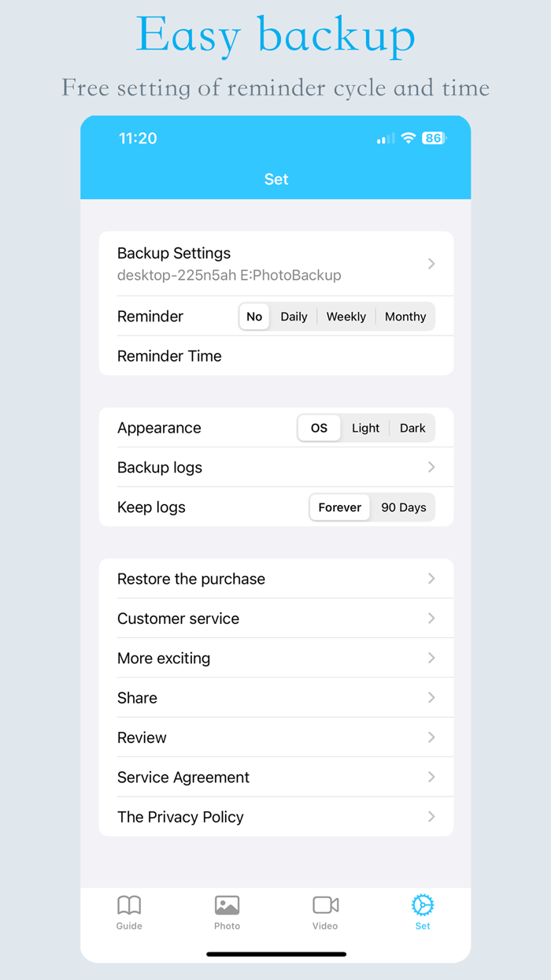Switch Appearance to Dark mode

[412, 428]
